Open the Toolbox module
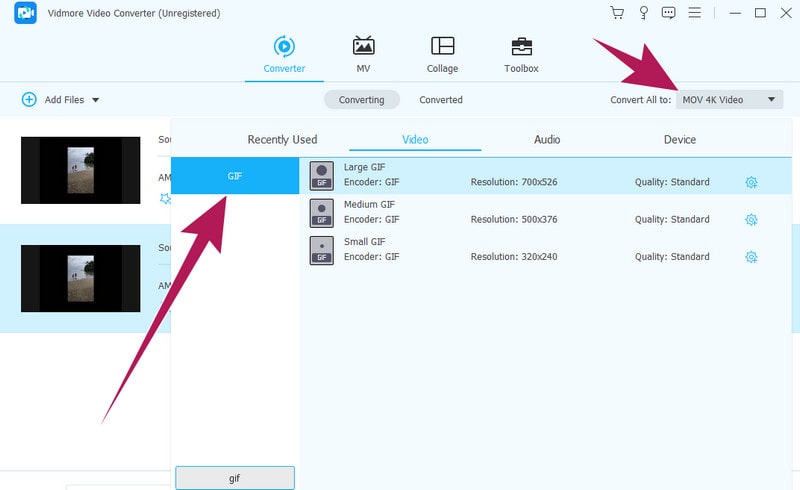Viewport: 800px width, 490px height. pos(521,55)
